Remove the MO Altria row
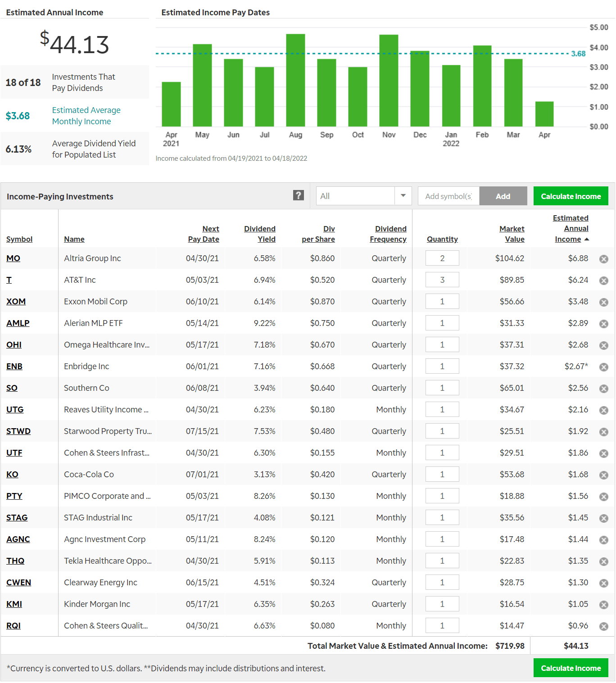 604,259
